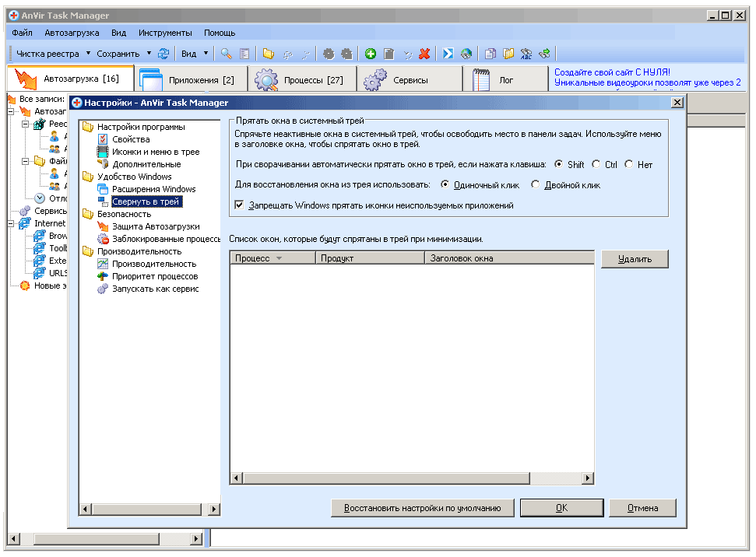Click the magnifying glass search toolbar icon
The height and width of the screenshot is (557, 756).
coord(226,54)
